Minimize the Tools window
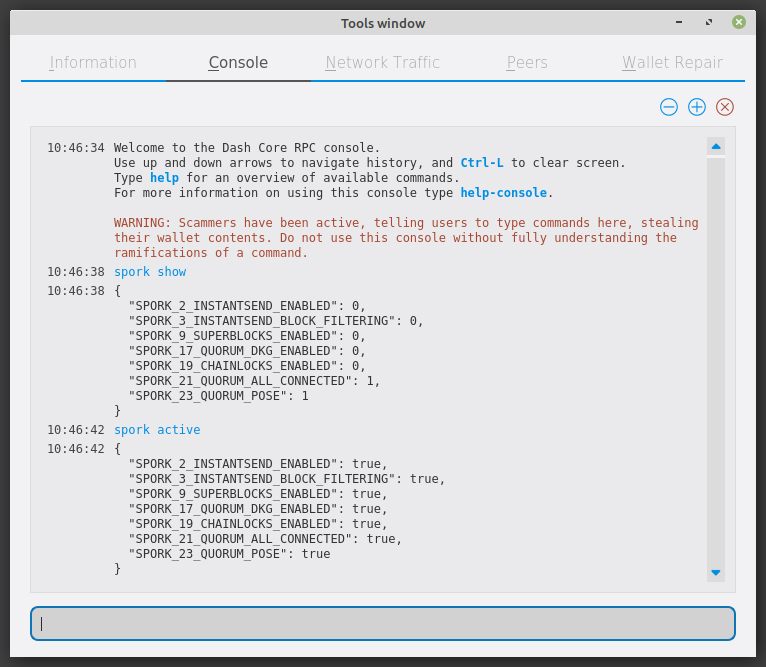Screen dimensions: 766x667 681,22
